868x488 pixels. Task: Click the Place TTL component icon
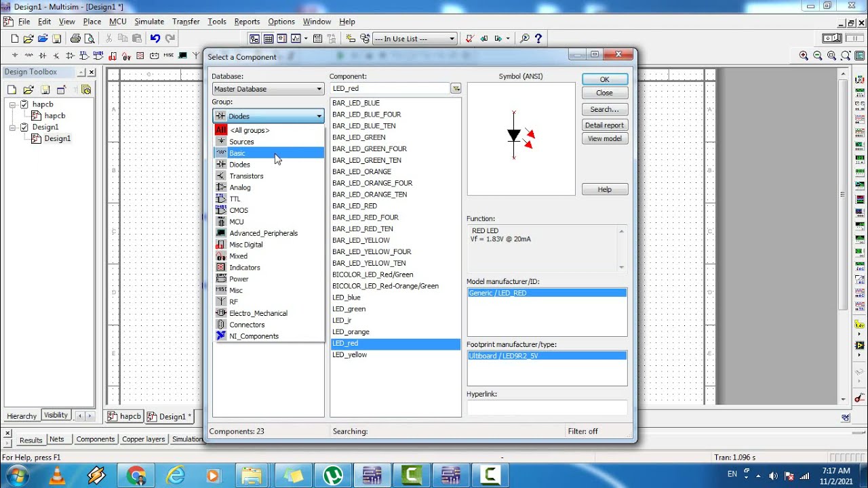pos(84,56)
